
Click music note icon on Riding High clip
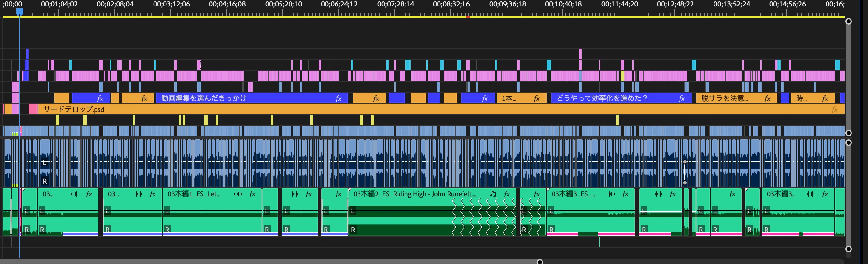(493, 194)
